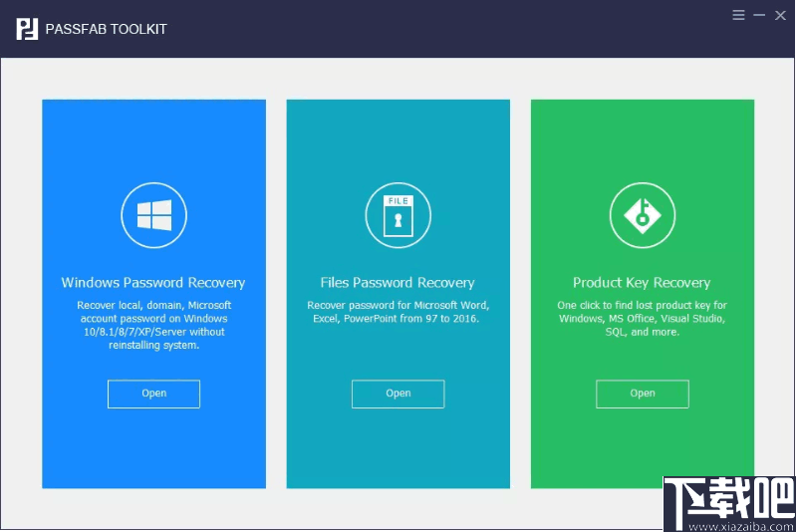Click the 'One click to find lost product key' description

tap(642, 318)
